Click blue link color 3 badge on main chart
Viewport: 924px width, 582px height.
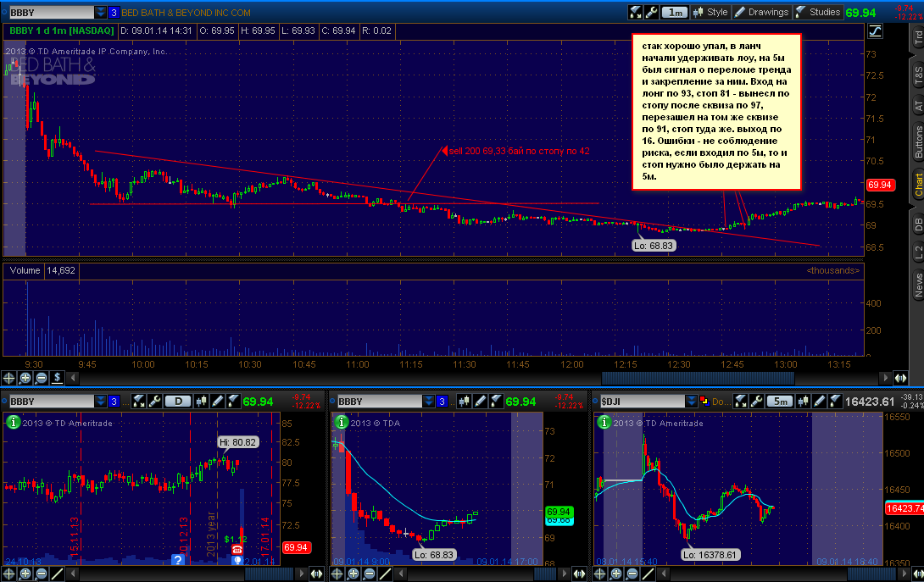coord(114,13)
